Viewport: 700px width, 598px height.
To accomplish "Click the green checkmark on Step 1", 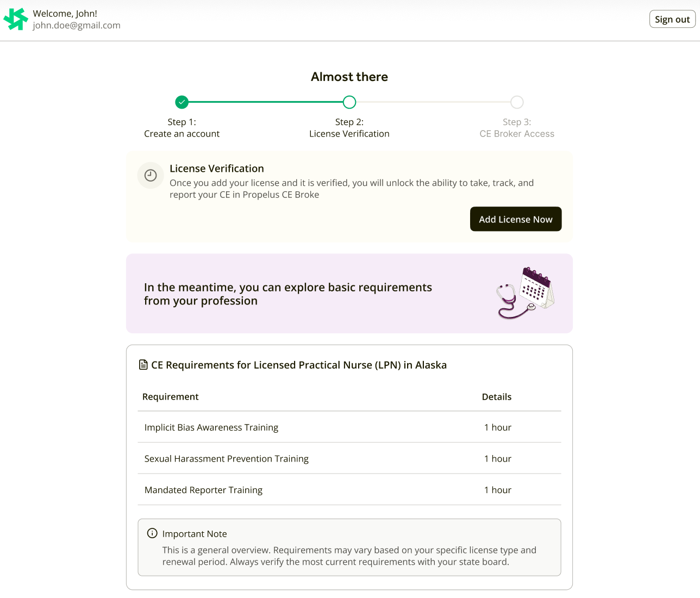I will click(182, 102).
